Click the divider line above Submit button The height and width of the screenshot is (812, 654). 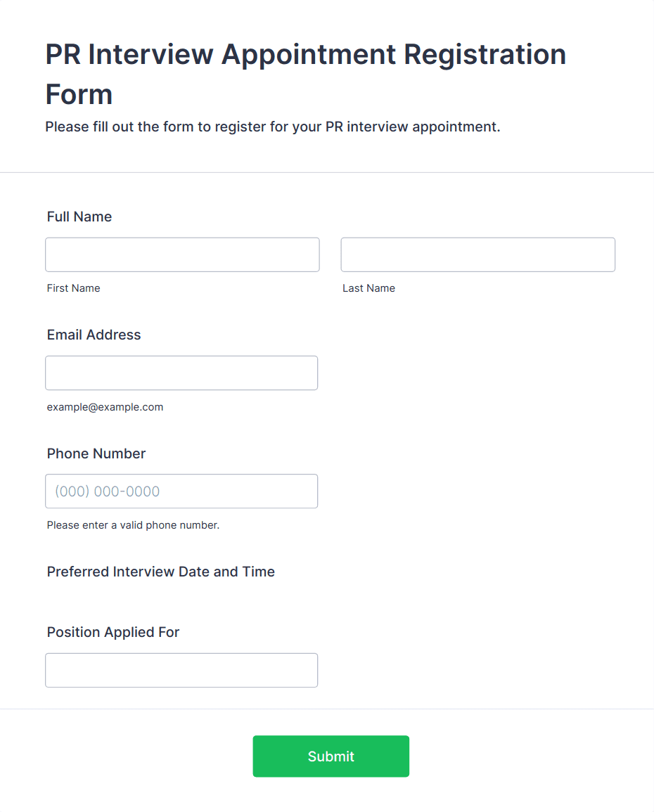click(x=327, y=709)
